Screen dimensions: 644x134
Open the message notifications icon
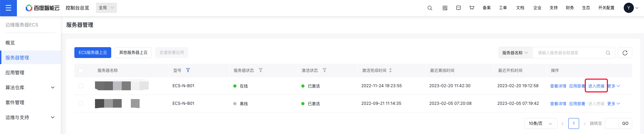pos(458,8)
